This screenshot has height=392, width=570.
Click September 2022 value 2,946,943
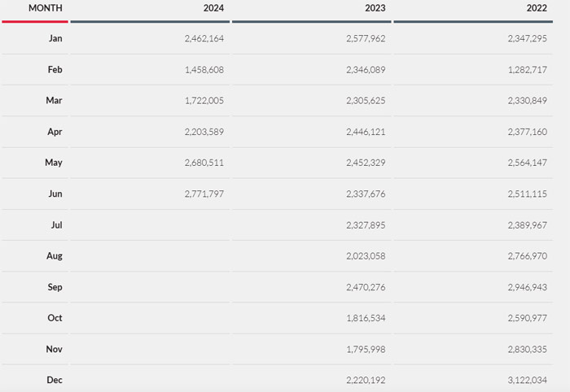pyautogui.click(x=521, y=287)
